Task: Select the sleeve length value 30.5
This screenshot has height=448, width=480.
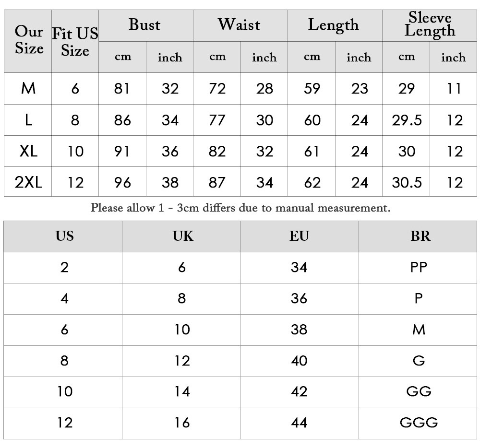Action: [407, 183]
